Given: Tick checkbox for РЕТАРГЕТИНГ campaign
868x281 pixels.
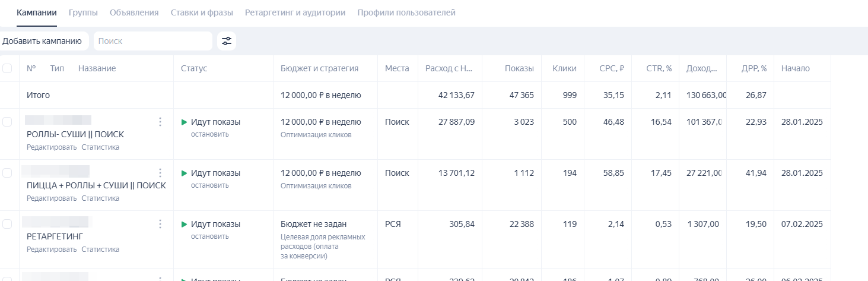Looking at the screenshot, I should click(x=7, y=224).
